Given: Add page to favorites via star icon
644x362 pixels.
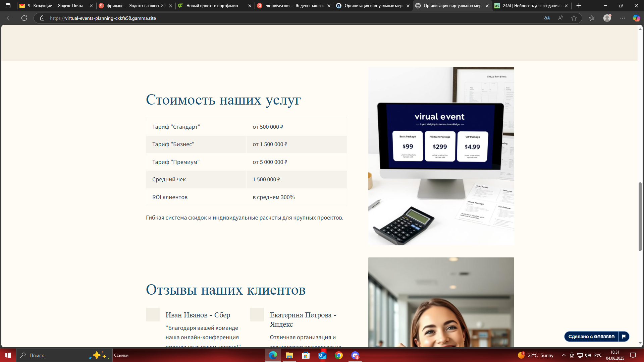Looking at the screenshot, I should click(x=574, y=18).
